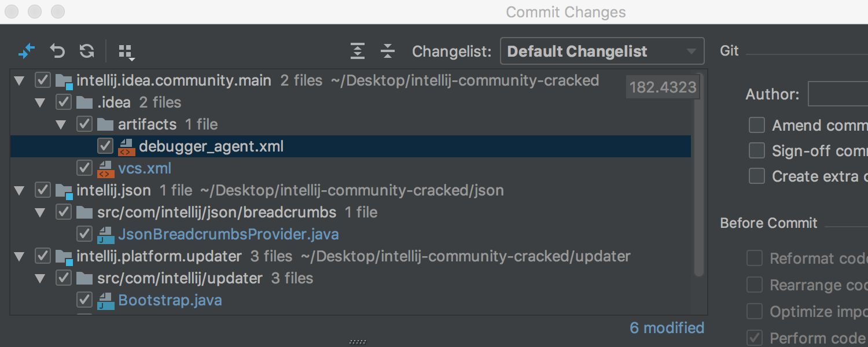Viewport: 868px width, 347px height.
Task: Click the Author input field
Action: [x=838, y=94]
